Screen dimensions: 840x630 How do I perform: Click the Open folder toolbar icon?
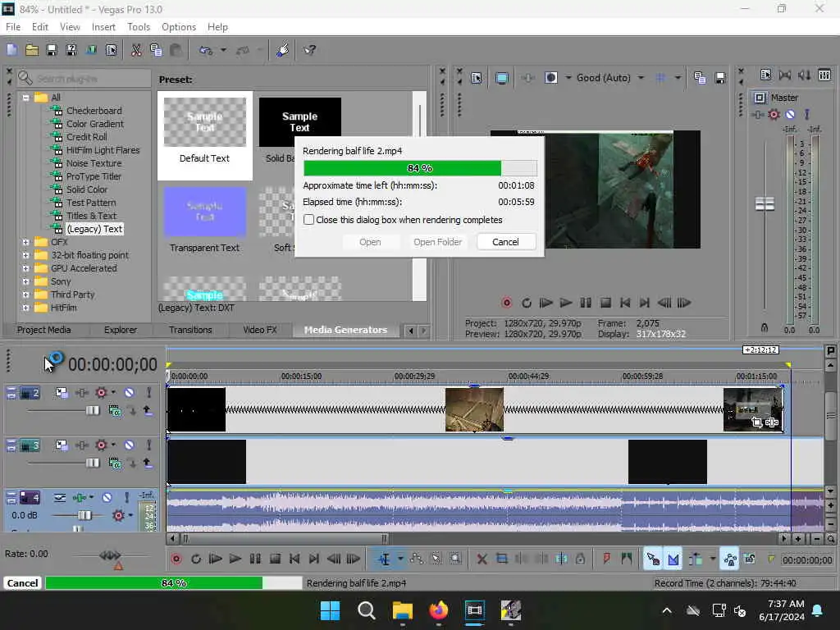[32, 50]
